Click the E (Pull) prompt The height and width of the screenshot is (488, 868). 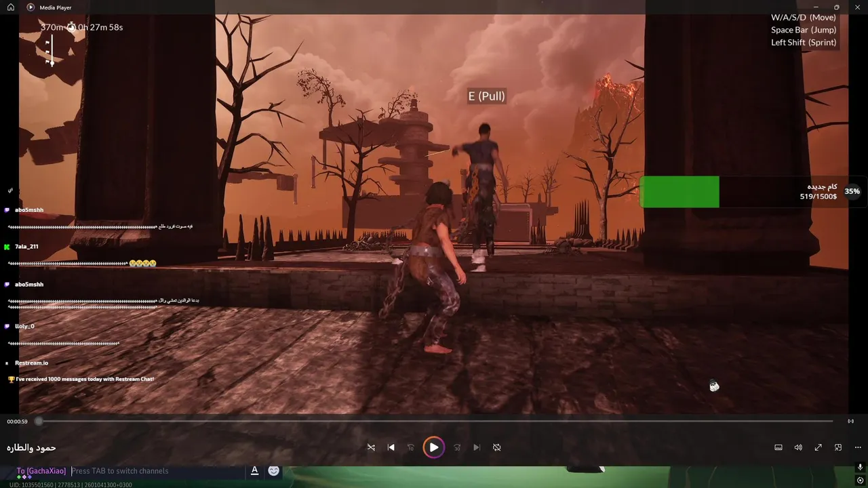point(487,96)
